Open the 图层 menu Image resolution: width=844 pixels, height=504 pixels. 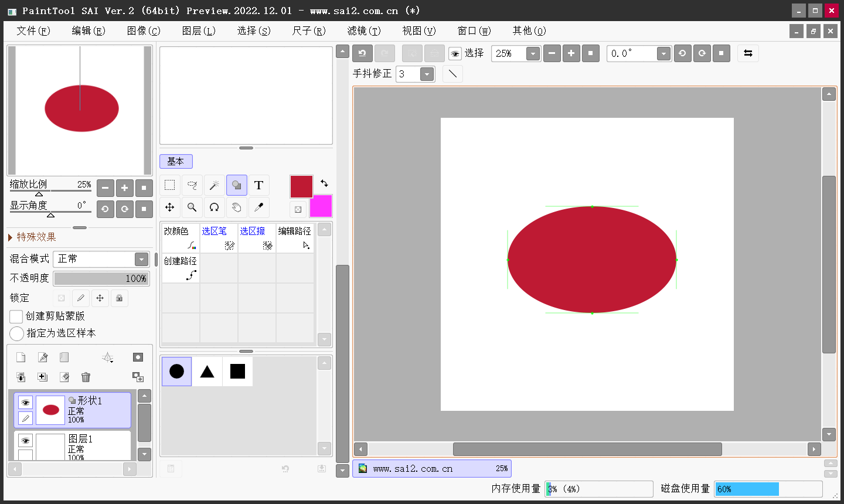[199, 30]
